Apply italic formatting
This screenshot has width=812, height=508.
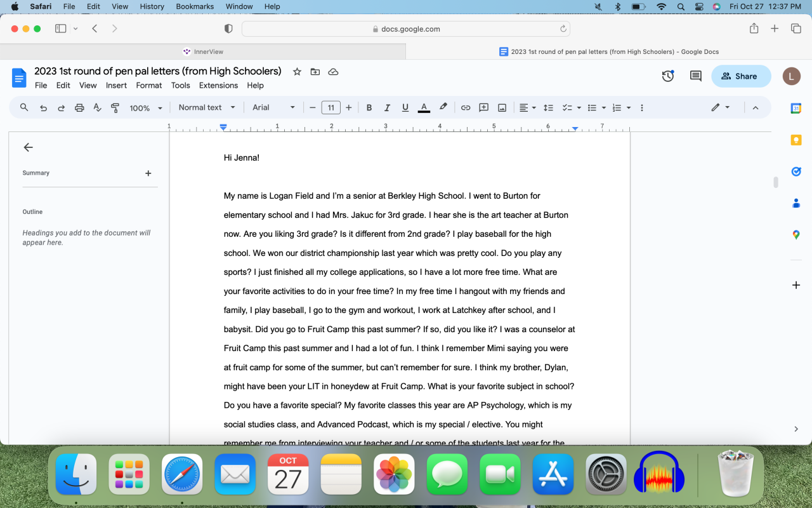(387, 108)
